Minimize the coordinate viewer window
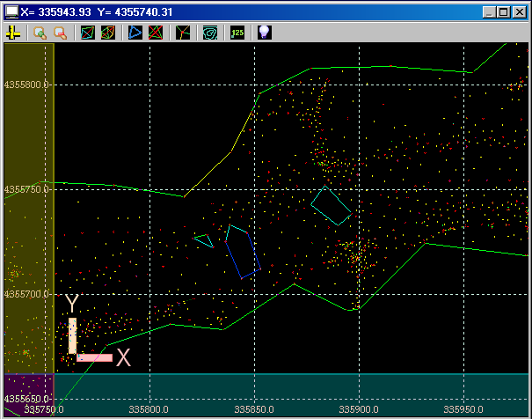 click(x=489, y=12)
